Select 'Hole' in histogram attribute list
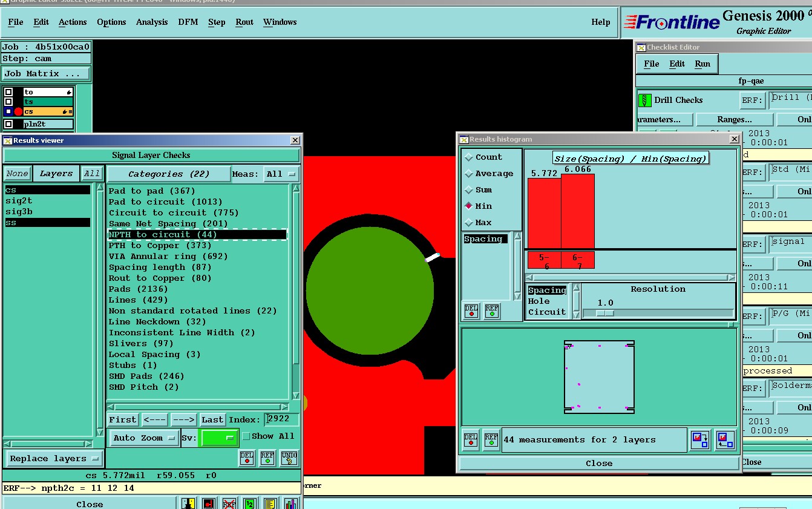Screen dimensions: 812x509 [539, 301]
